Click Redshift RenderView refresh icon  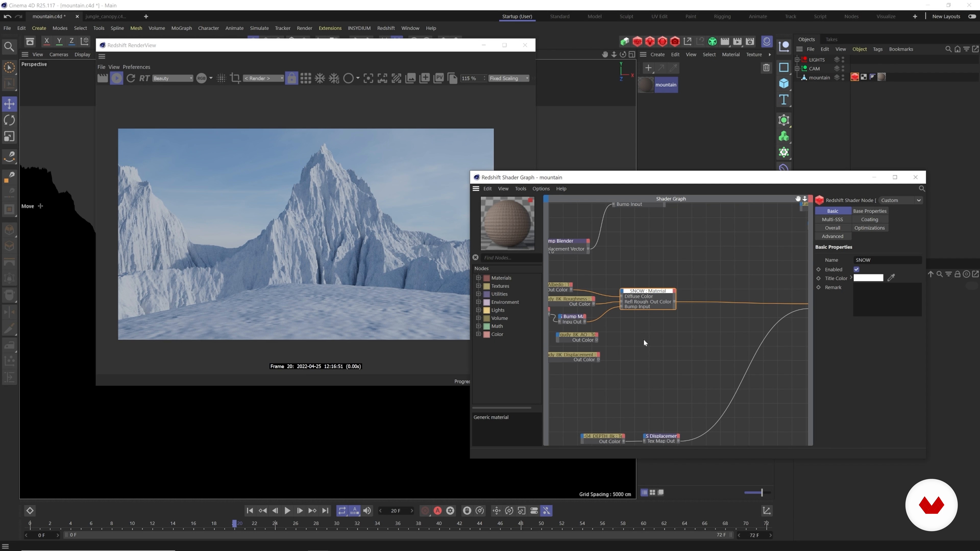pyautogui.click(x=130, y=78)
